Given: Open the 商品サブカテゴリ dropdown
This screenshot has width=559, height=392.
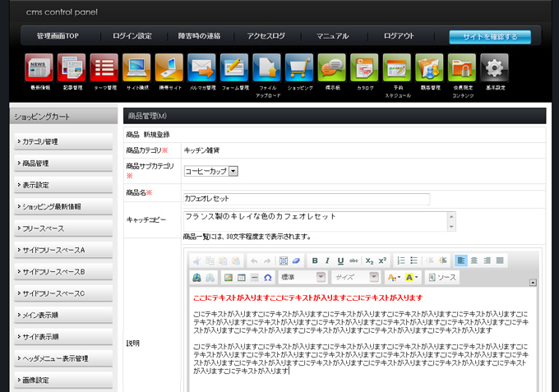Looking at the screenshot, I should [x=210, y=171].
